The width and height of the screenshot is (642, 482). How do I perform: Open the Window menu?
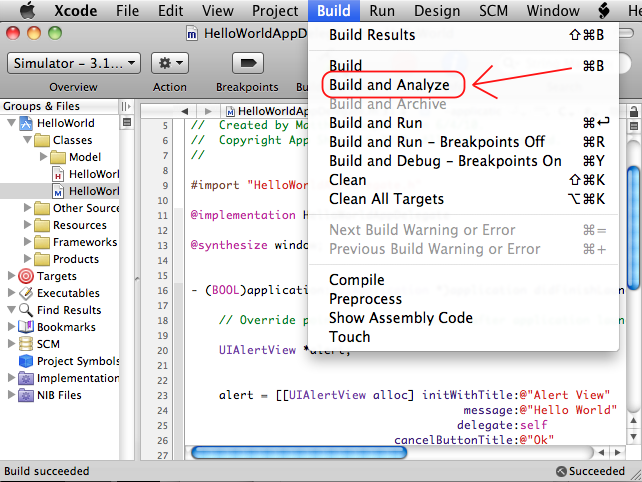click(553, 11)
